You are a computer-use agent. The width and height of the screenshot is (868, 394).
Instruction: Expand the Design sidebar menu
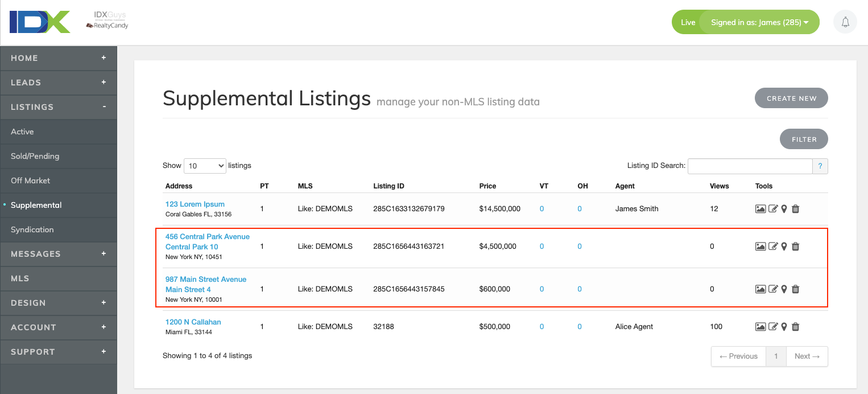click(104, 303)
